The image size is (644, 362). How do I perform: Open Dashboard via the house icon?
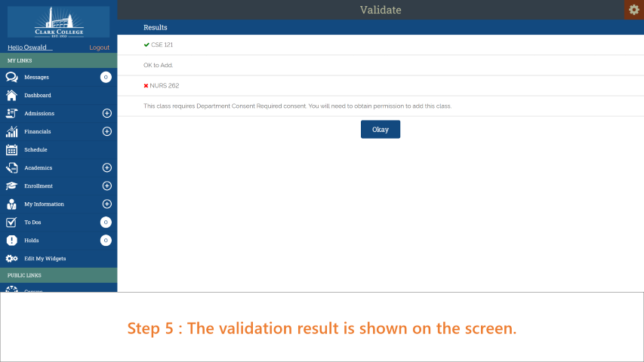pos(11,95)
